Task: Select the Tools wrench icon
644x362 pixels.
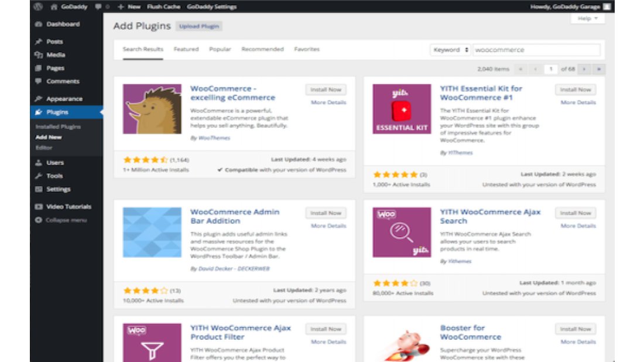Action: 38,176
